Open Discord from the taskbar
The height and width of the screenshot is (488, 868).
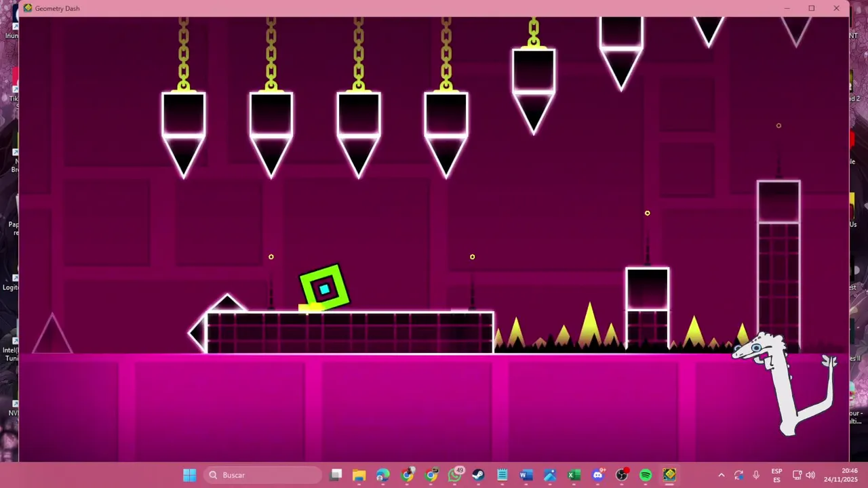click(597, 475)
